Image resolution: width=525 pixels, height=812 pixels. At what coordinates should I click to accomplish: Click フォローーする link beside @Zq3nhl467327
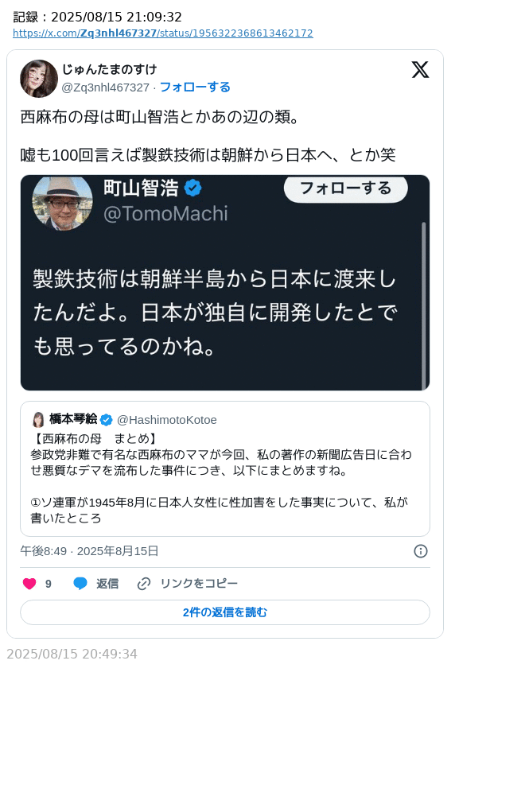[x=195, y=87]
